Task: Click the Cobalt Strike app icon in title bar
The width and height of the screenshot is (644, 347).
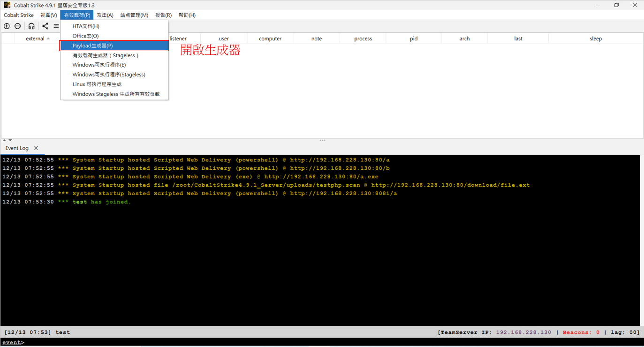Action: click(x=7, y=5)
